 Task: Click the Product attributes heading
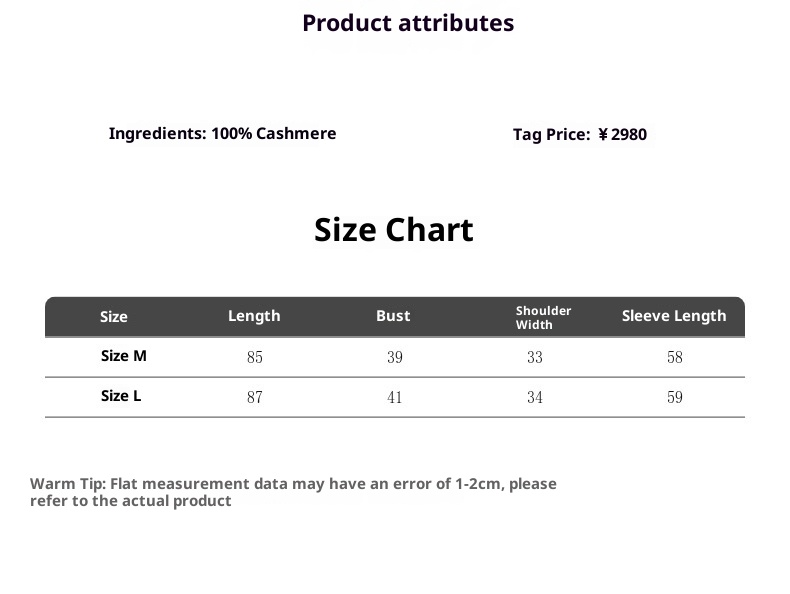coord(408,23)
